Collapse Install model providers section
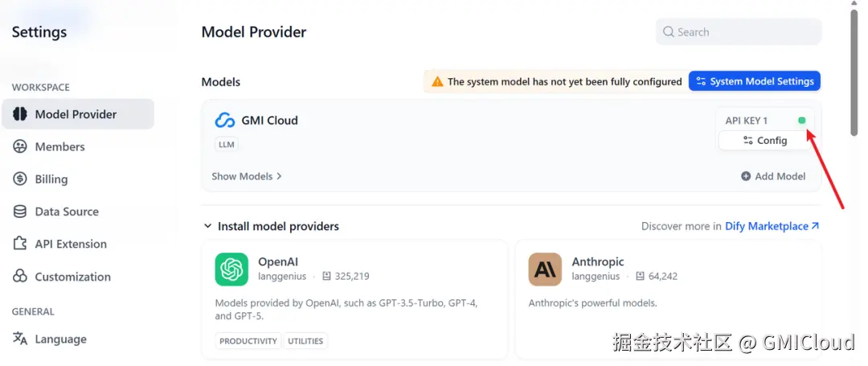This screenshot has height=366, width=868. coord(208,227)
